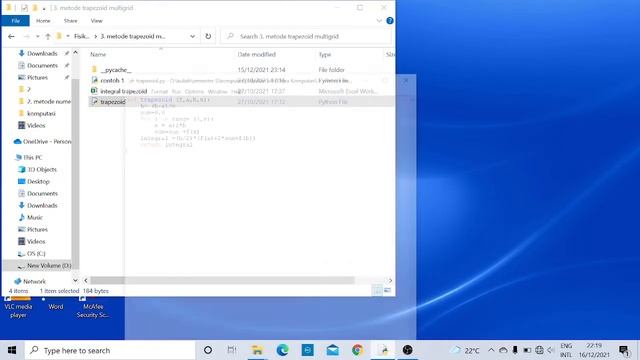
Task: Launch Google Chrome from taskbar
Action: pyautogui.click(x=358, y=350)
